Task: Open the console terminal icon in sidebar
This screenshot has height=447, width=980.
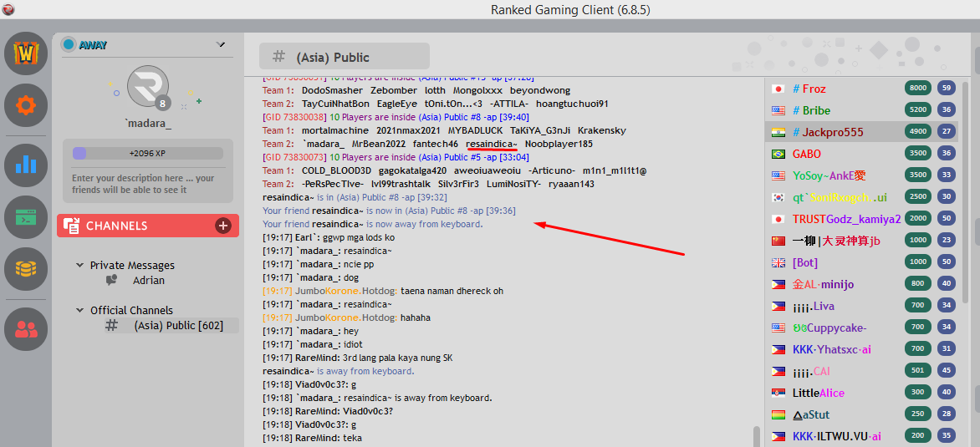Action: click(26, 217)
